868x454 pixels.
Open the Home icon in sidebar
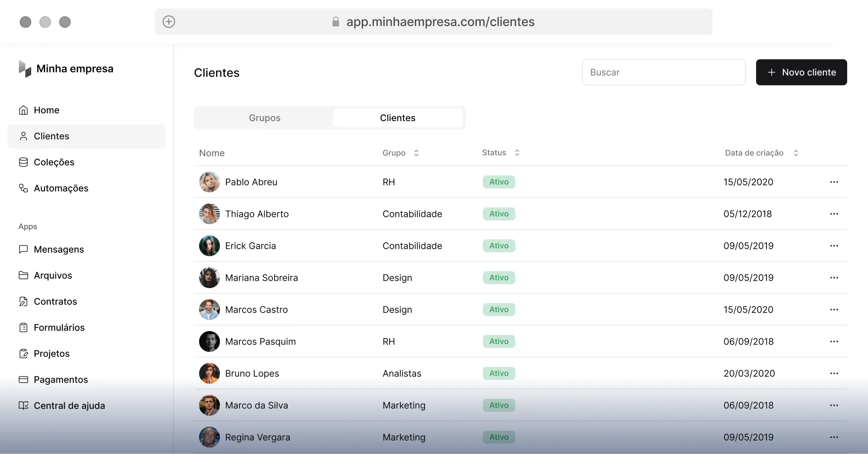click(x=23, y=110)
